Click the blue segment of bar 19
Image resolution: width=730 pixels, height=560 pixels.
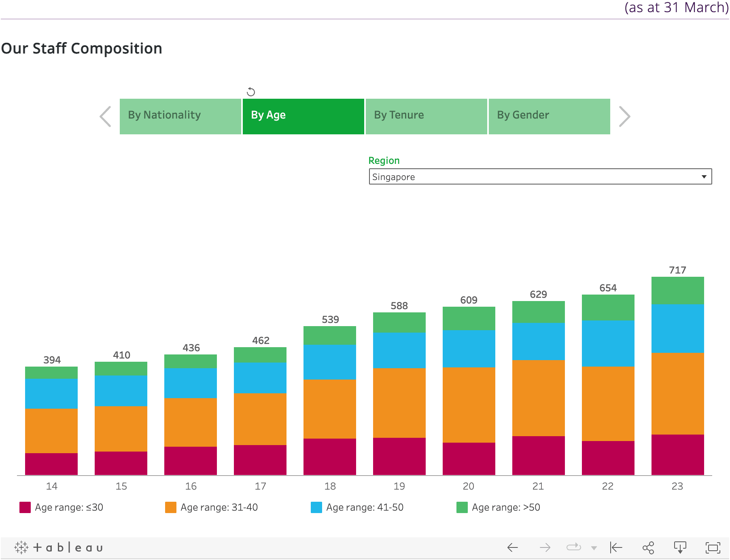[x=399, y=350]
